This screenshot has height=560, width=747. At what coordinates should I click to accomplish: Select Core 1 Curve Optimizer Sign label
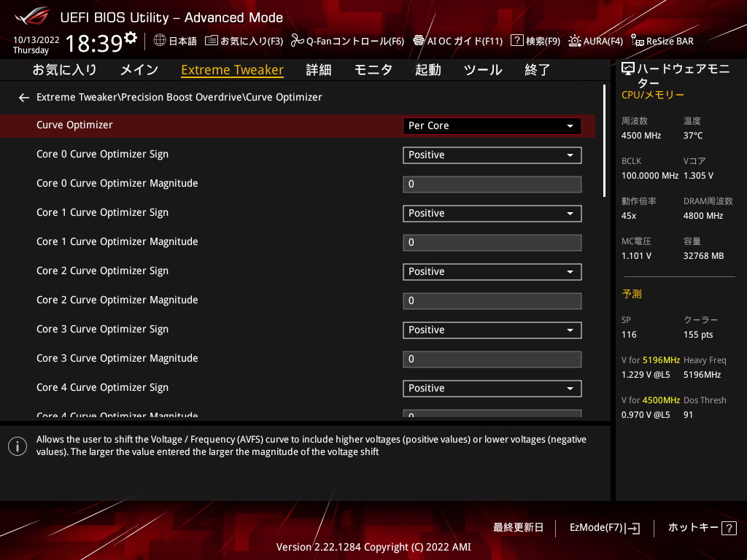[x=102, y=213]
